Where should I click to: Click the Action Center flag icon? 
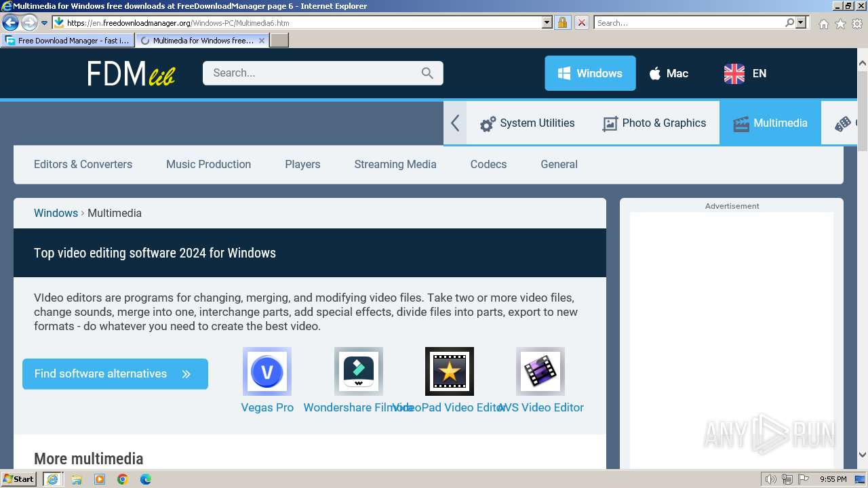pyautogui.click(x=803, y=479)
